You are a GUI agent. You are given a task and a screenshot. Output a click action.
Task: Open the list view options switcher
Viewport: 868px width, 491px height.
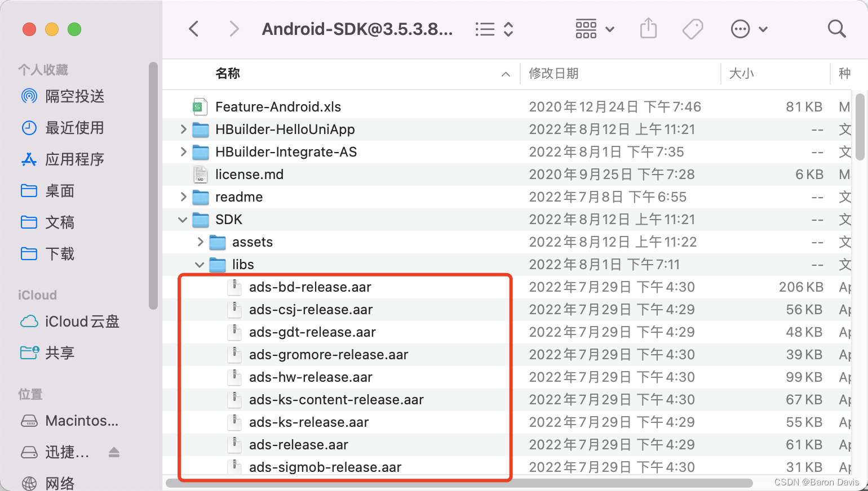coord(494,29)
